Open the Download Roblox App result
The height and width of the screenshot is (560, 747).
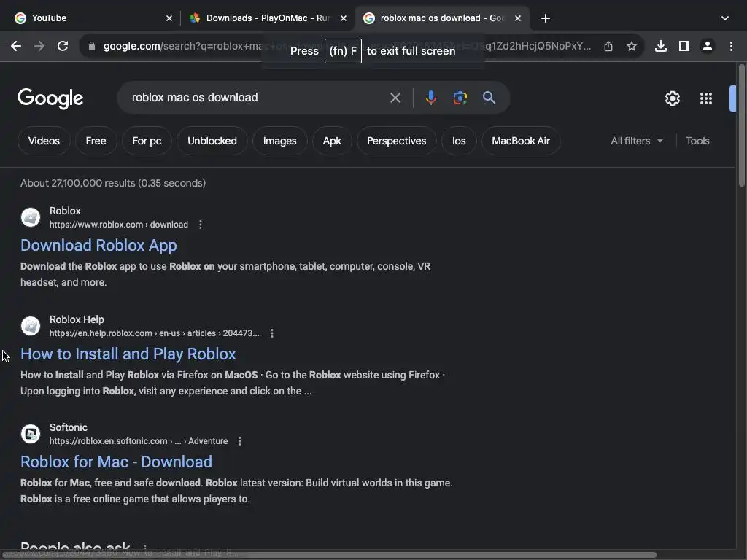point(98,245)
